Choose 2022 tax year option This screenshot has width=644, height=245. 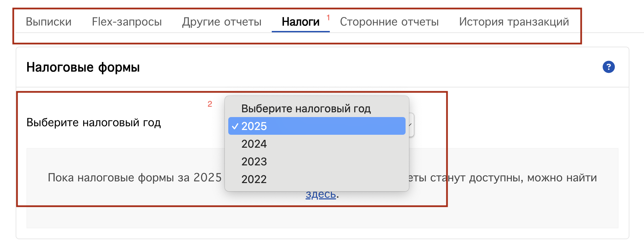coord(317,179)
